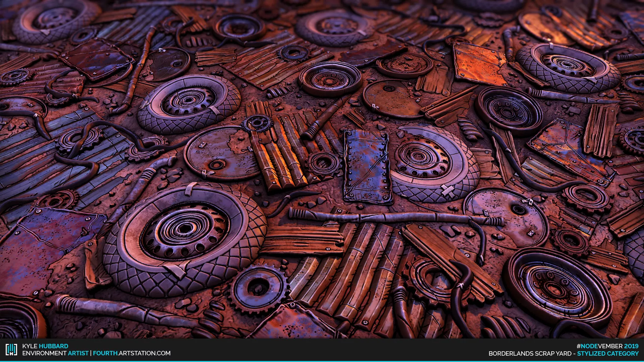Click the KYLE HUBBARD name text
The image size is (644, 362).
coord(45,346)
